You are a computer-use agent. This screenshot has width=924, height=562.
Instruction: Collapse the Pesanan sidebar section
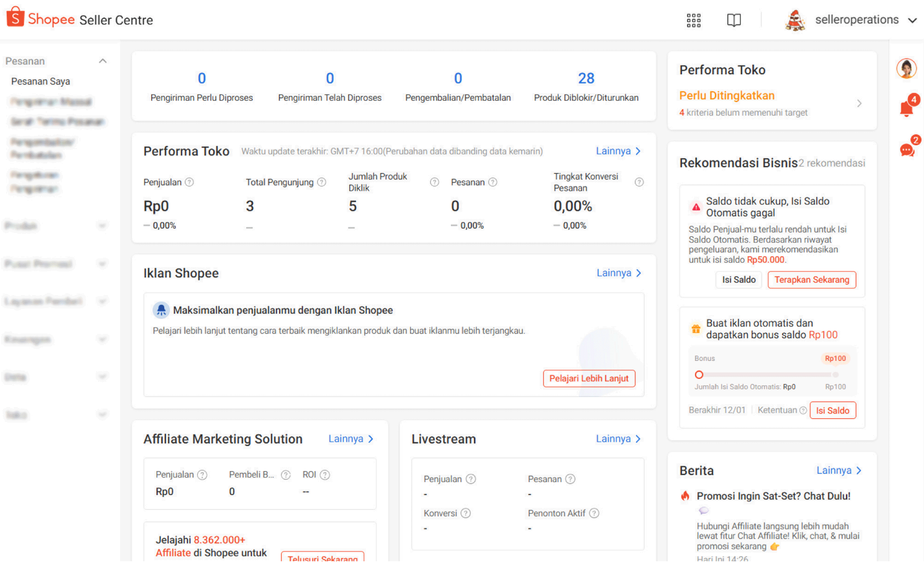[x=103, y=61]
